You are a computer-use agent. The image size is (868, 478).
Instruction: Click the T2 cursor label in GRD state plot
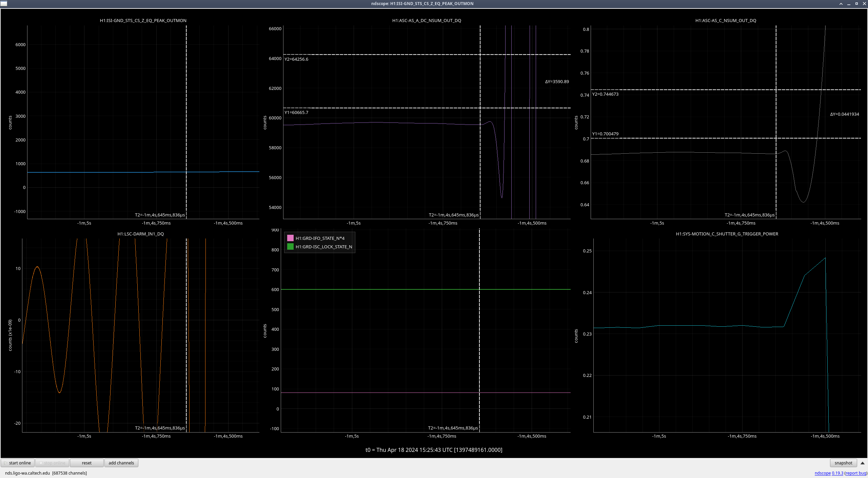[x=453, y=428]
